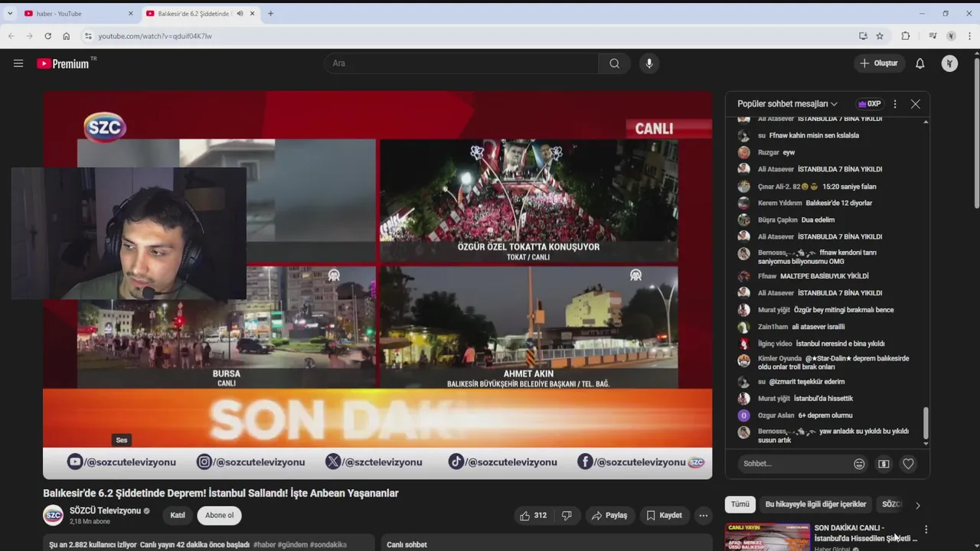View site information icon in address bar
This screenshot has width=980, height=551.
coord(88,36)
